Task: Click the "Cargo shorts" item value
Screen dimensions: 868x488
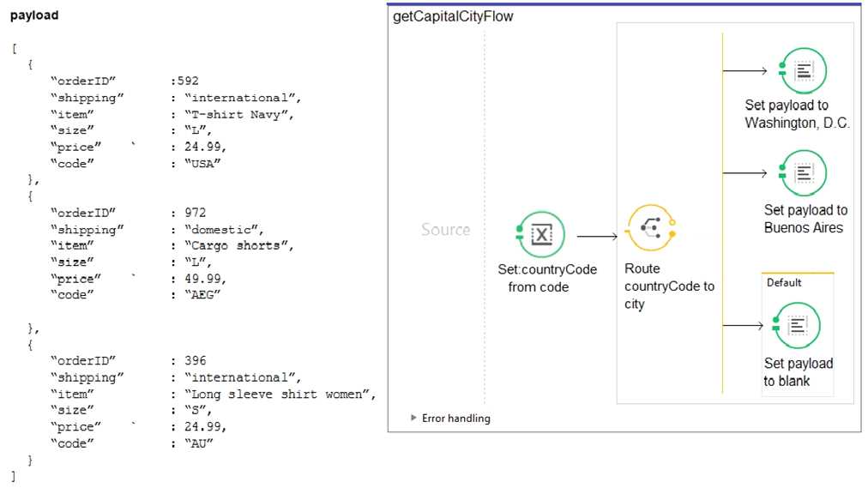Action: (238, 245)
